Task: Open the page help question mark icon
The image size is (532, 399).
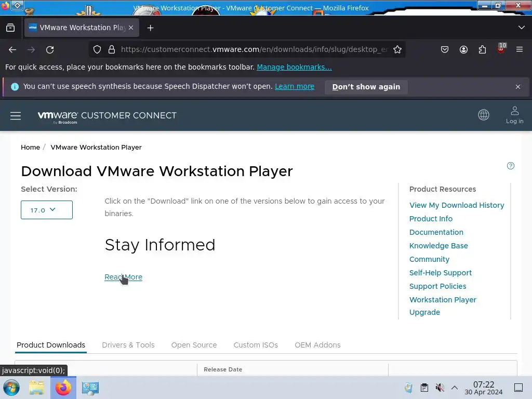Action: [510, 166]
